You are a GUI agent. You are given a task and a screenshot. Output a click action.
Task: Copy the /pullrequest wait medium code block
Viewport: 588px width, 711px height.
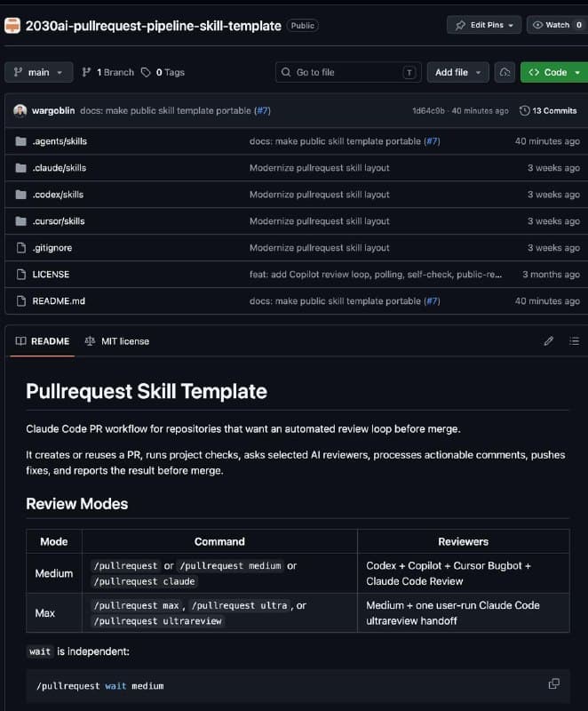554,683
